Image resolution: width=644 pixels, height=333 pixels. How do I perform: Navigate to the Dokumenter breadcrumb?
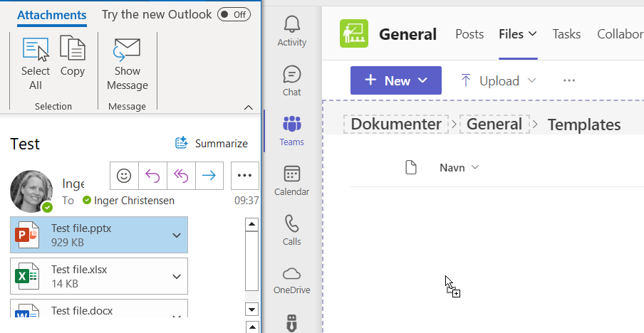coord(396,125)
